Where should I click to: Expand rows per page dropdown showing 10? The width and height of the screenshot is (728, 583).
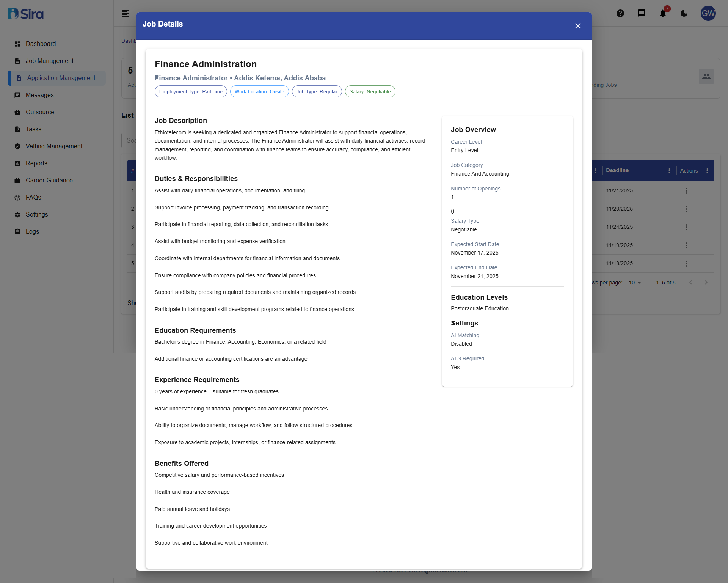click(x=635, y=283)
